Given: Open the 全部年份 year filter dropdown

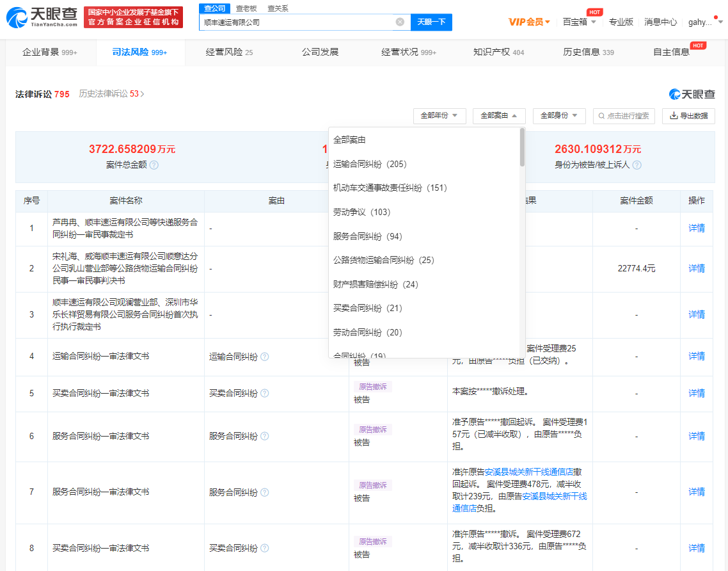Looking at the screenshot, I should (439, 116).
